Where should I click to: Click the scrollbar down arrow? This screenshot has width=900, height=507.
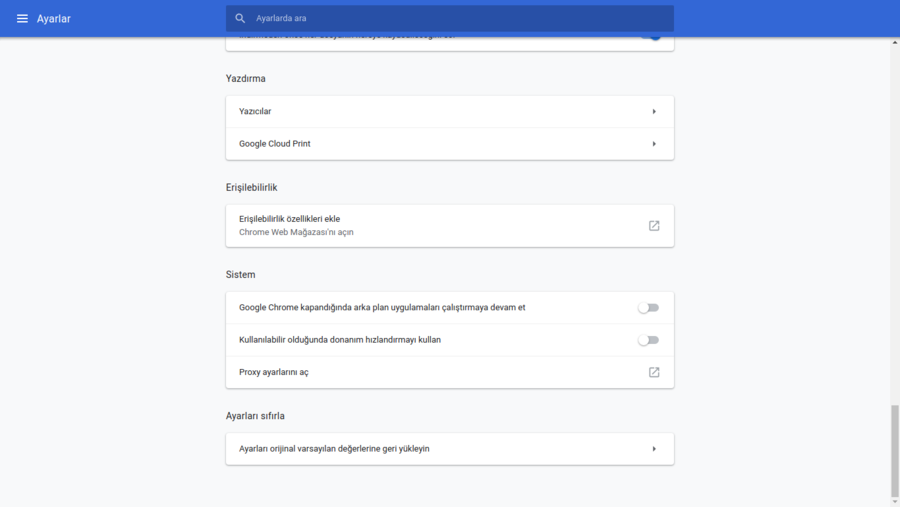pyautogui.click(x=894, y=501)
